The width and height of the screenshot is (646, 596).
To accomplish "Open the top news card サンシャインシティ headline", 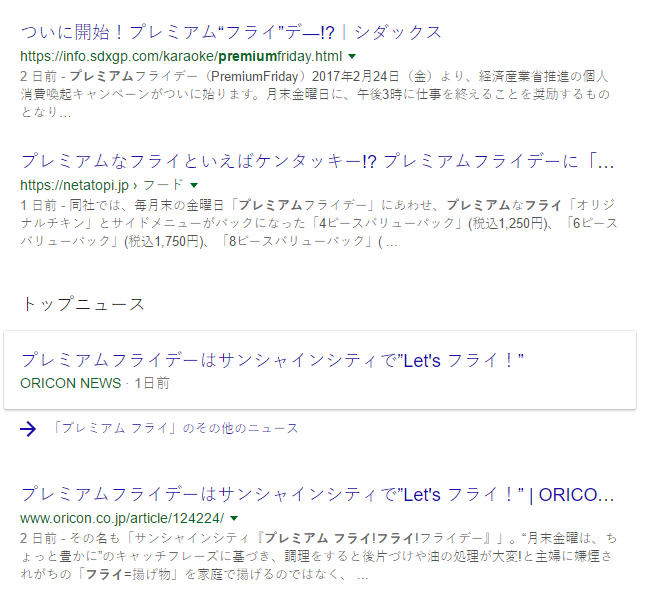I will pos(272,360).
